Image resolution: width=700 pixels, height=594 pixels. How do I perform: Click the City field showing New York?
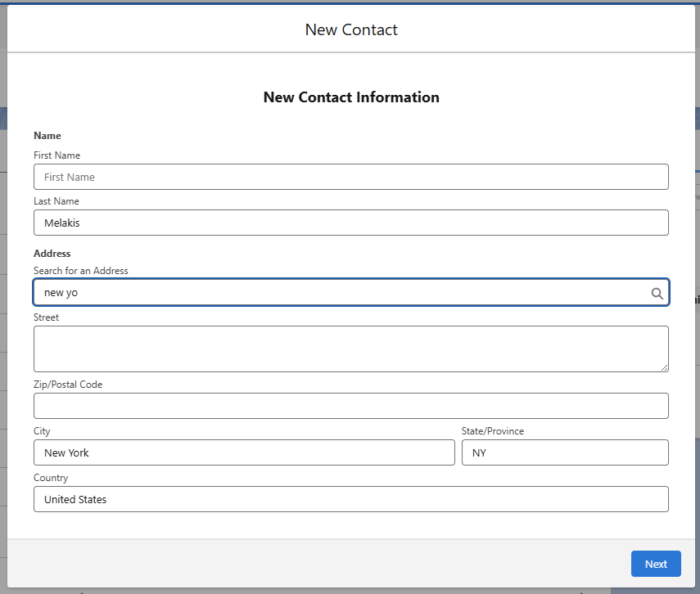point(244,452)
